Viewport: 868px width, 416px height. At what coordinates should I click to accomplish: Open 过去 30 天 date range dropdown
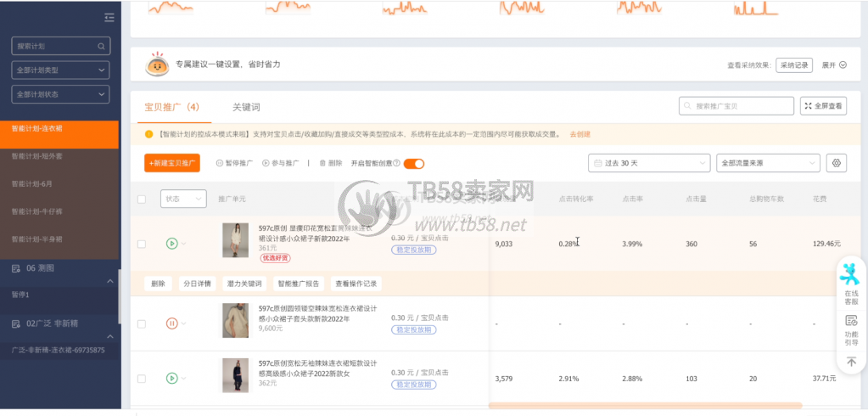pos(649,163)
